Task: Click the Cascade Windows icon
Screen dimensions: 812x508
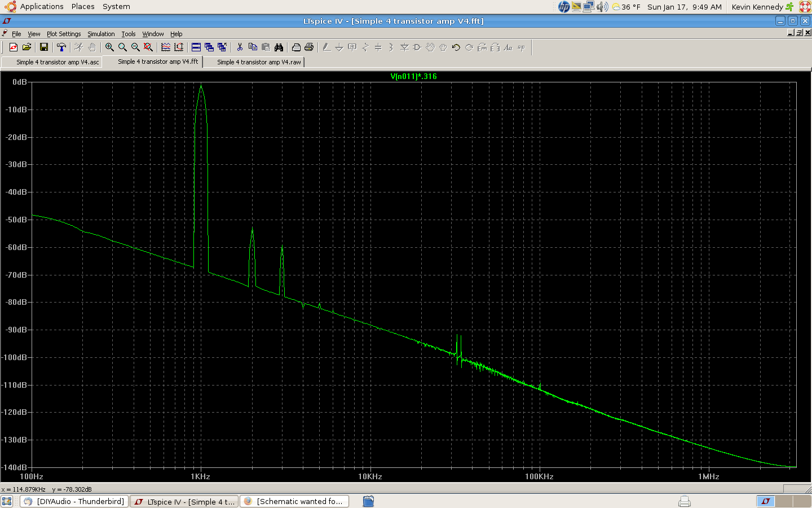Action: click(209, 47)
